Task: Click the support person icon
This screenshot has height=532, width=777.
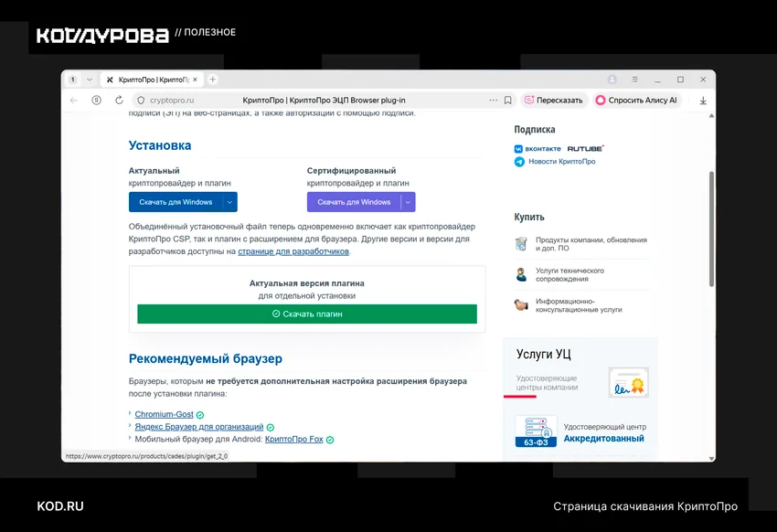Action: [521, 274]
